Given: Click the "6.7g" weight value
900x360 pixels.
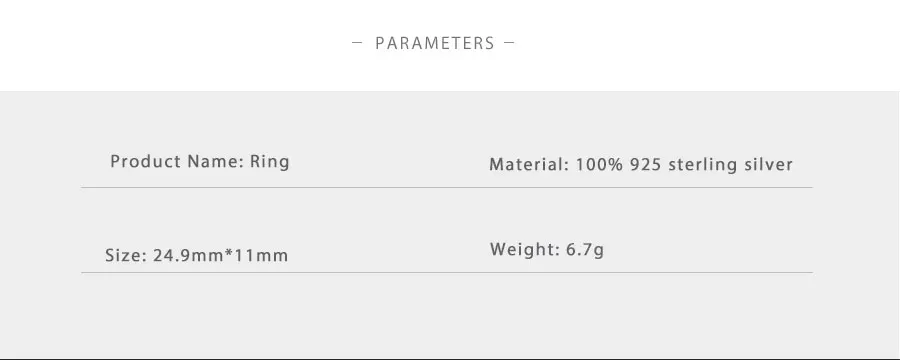Looking at the screenshot, I should [x=585, y=250].
